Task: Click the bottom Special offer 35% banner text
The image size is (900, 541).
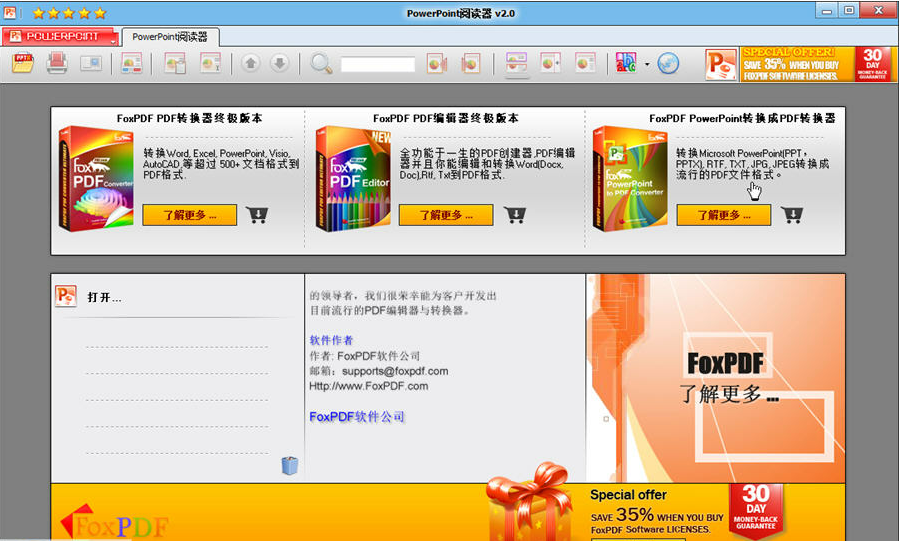Action: 657,513
